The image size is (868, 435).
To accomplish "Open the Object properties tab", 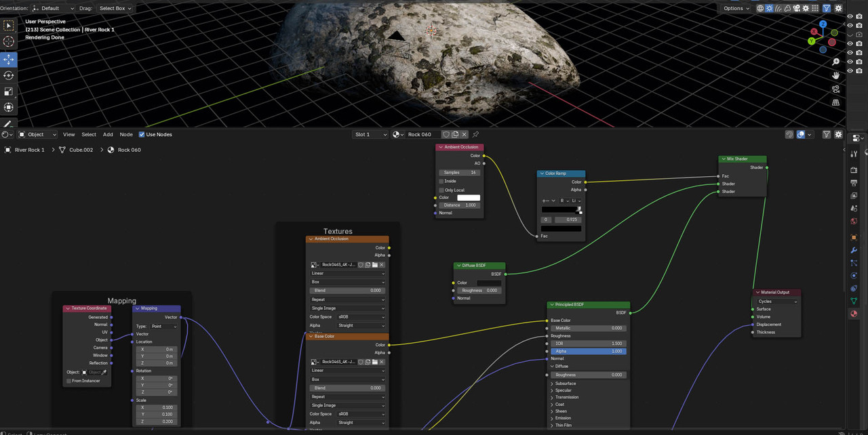I will tap(854, 237).
